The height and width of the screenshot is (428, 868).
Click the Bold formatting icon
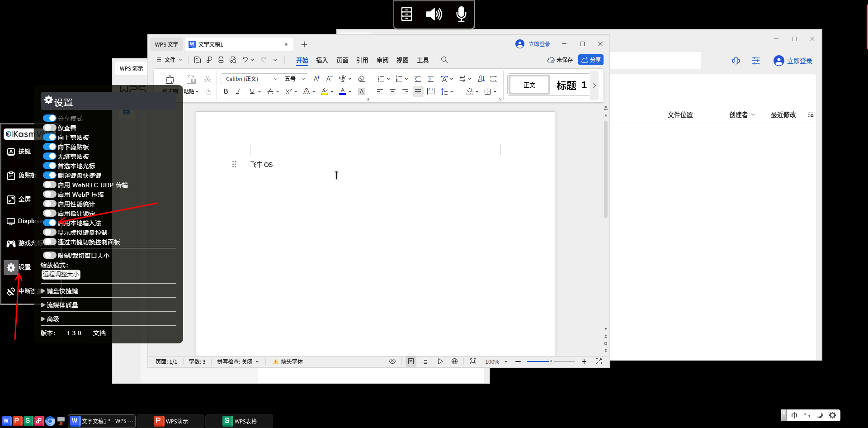[x=226, y=91]
